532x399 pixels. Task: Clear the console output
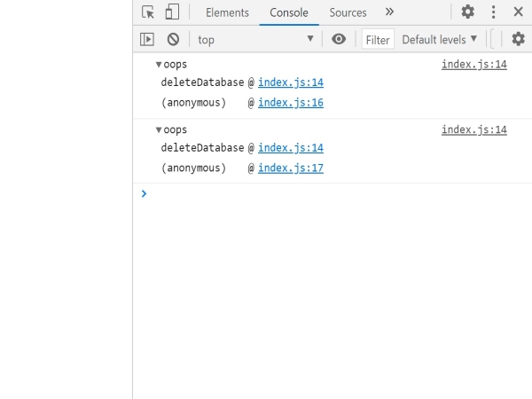point(173,39)
